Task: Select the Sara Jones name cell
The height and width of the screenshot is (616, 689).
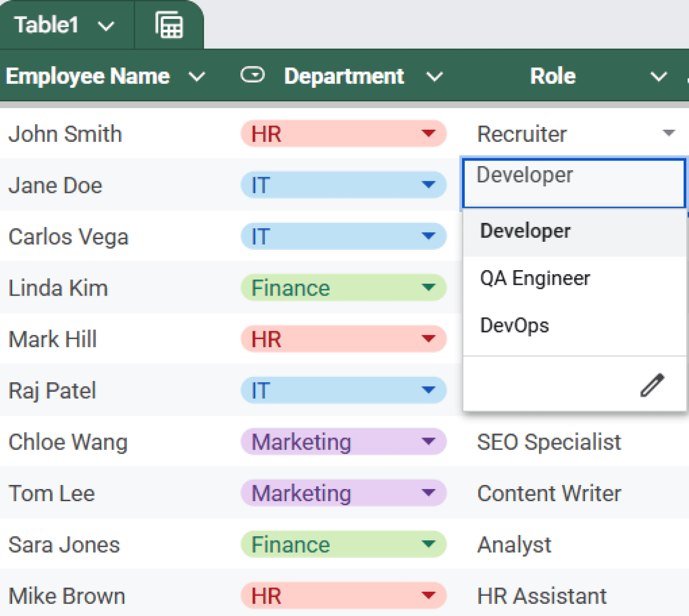Action: click(64, 544)
